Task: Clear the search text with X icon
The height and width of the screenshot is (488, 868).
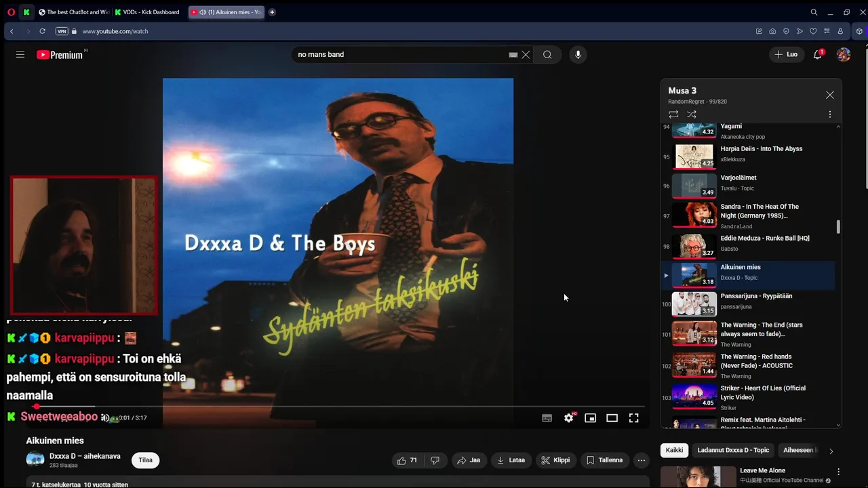Action: click(526, 55)
